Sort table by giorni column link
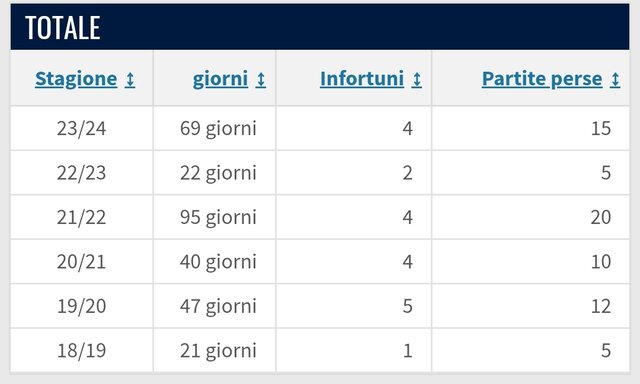This screenshot has height=384, width=640. point(220,79)
